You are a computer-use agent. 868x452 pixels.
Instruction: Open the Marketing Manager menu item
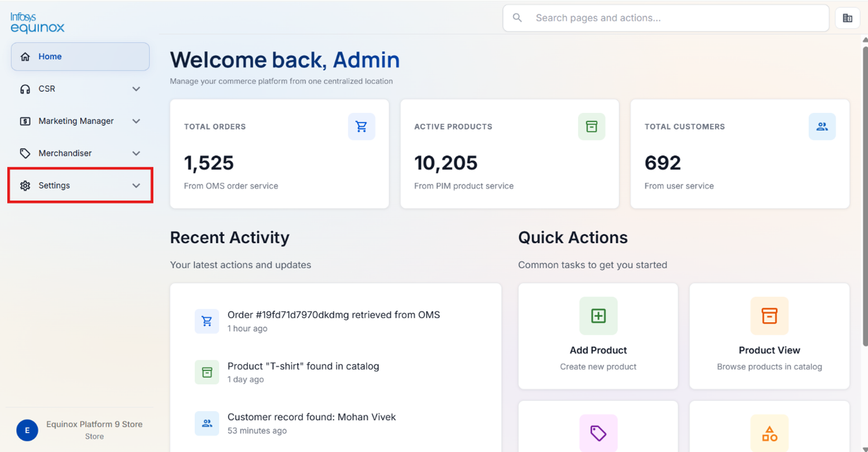click(x=80, y=121)
